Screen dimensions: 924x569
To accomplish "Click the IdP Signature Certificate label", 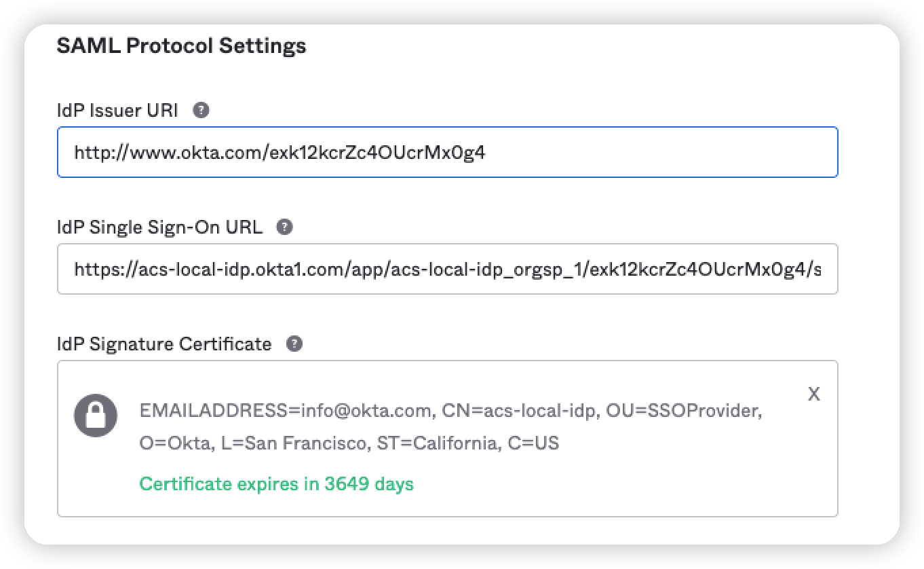I will point(164,344).
